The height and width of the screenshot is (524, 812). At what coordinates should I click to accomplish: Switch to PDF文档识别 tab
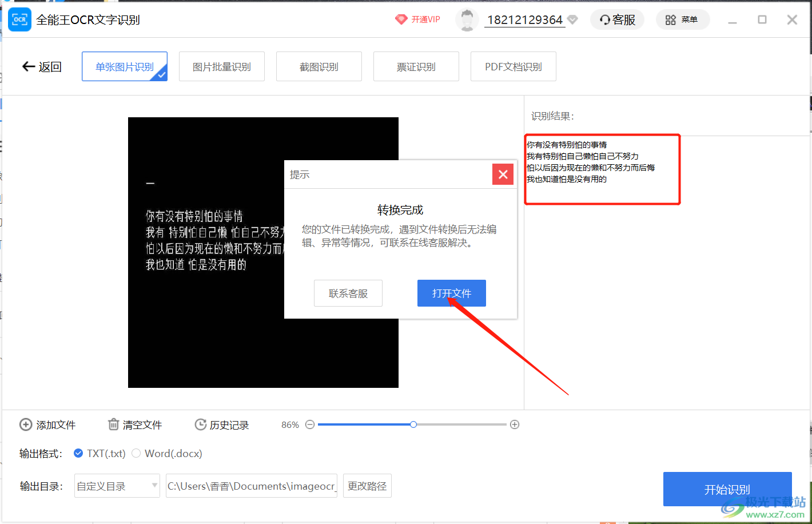[x=514, y=66]
